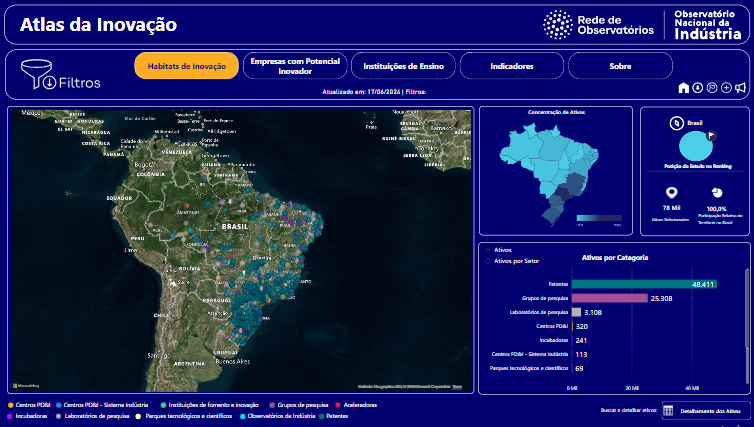The image size is (754, 427).
Task: Click the Aceleradoras red legend dot
Action: [x=338, y=405]
